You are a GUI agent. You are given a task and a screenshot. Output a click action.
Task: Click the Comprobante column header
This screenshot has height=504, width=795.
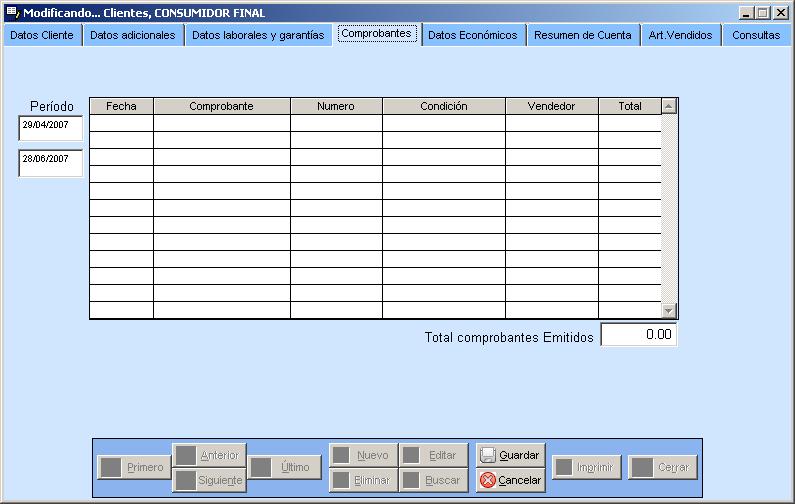pos(221,106)
